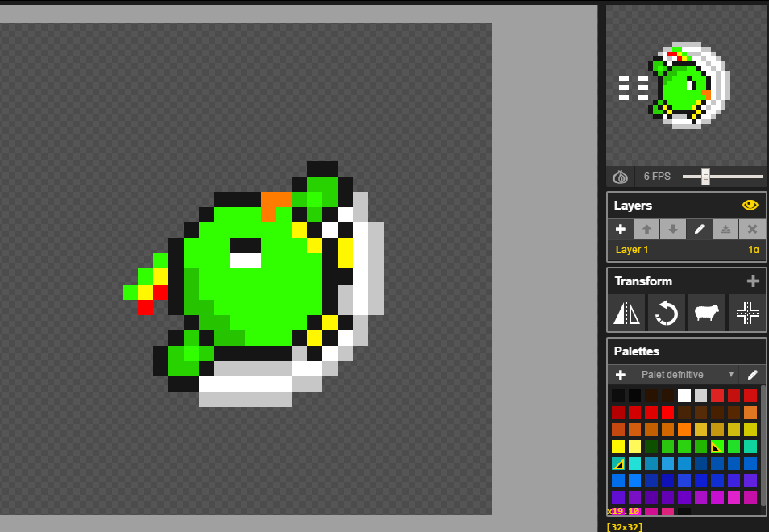
Task: Pick the white palette swatch
Action: pyautogui.click(x=684, y=396)
